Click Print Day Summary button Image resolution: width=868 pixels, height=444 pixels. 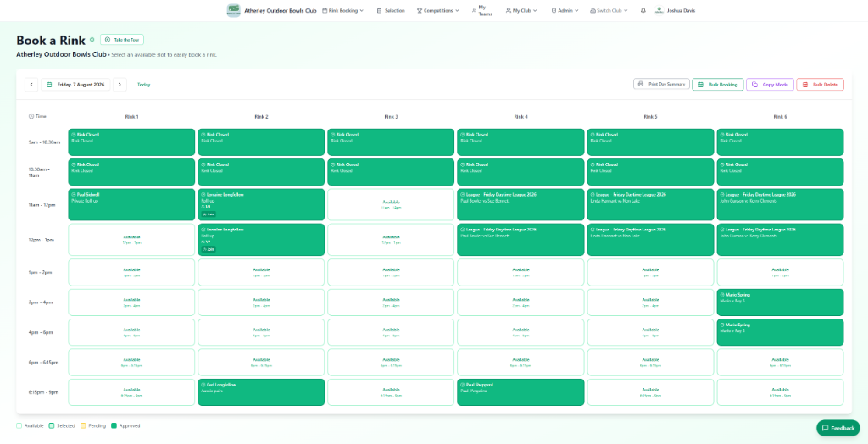click(x=661, y=84)
